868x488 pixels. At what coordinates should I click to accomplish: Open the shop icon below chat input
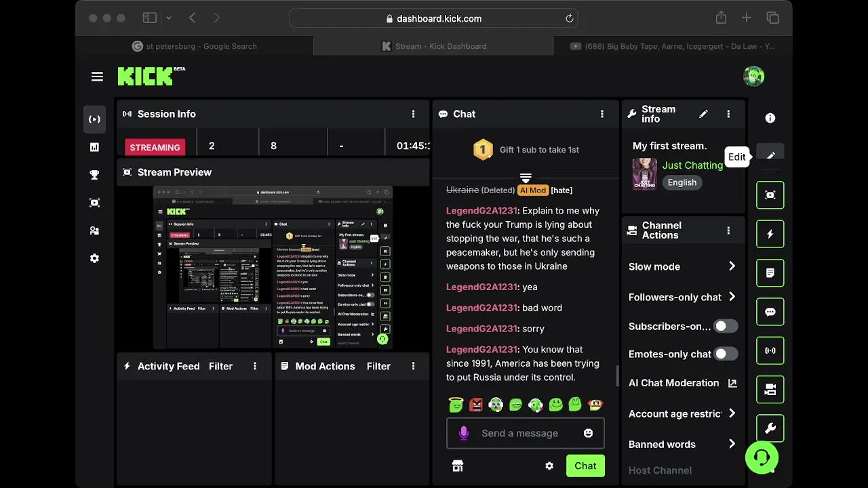458,466
